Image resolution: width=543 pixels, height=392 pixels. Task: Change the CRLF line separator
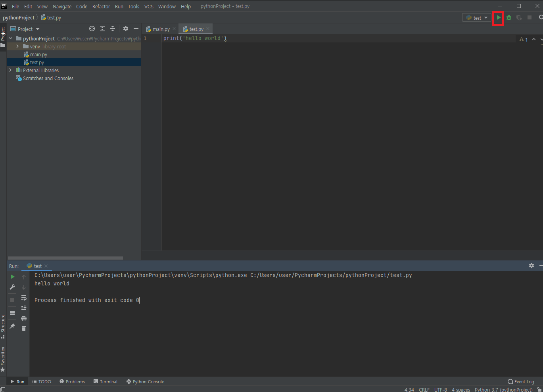tap(424, 390)
